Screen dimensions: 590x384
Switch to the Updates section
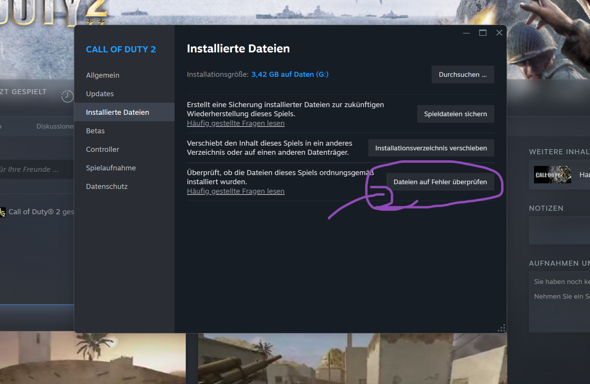100,94
